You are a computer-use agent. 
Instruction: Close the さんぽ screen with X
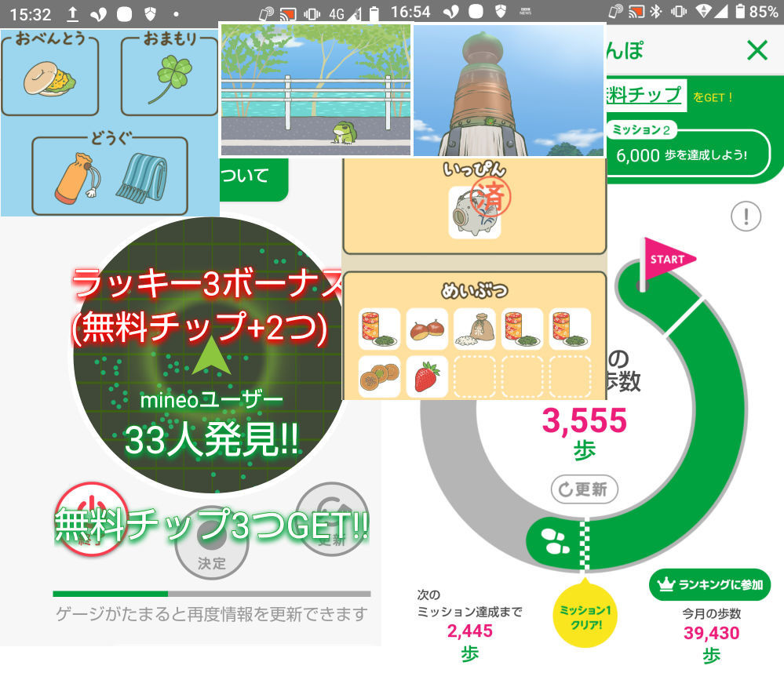[757, 50]
